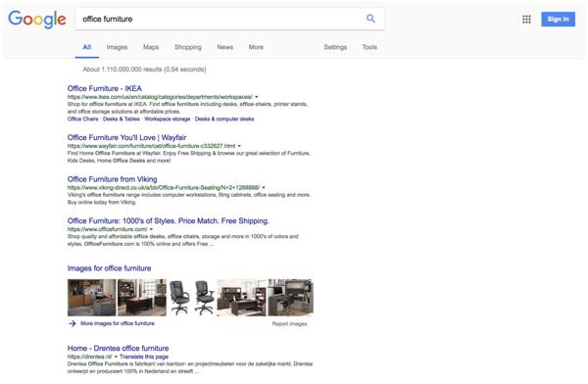Click the magnifying glass search icon
The image size is (588, 384).
click(370, 19)
